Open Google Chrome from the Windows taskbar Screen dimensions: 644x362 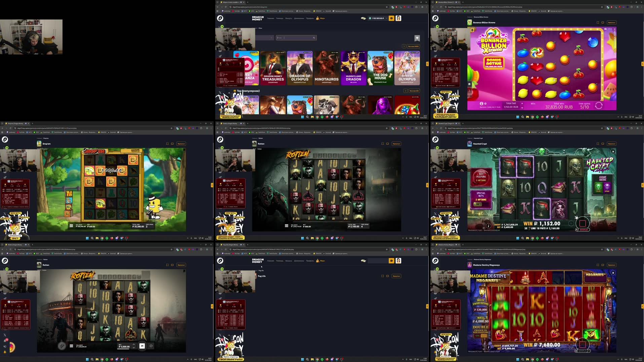point(317,360)
